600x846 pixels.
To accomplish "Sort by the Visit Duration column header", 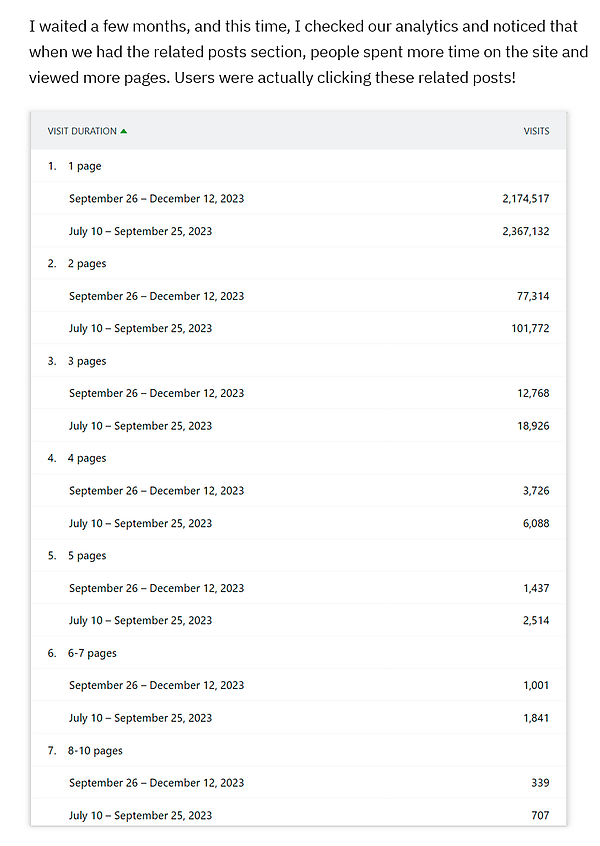I will (x=82, y=131).
